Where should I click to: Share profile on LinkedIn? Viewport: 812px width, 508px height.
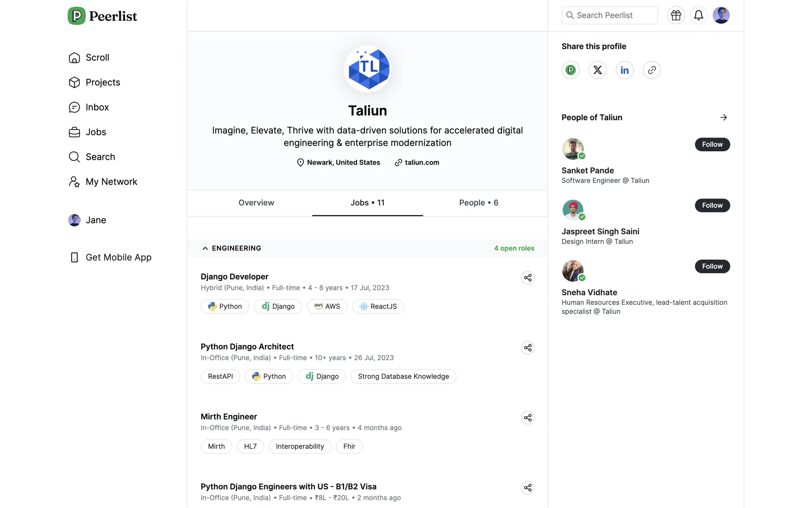coord(625,70)
